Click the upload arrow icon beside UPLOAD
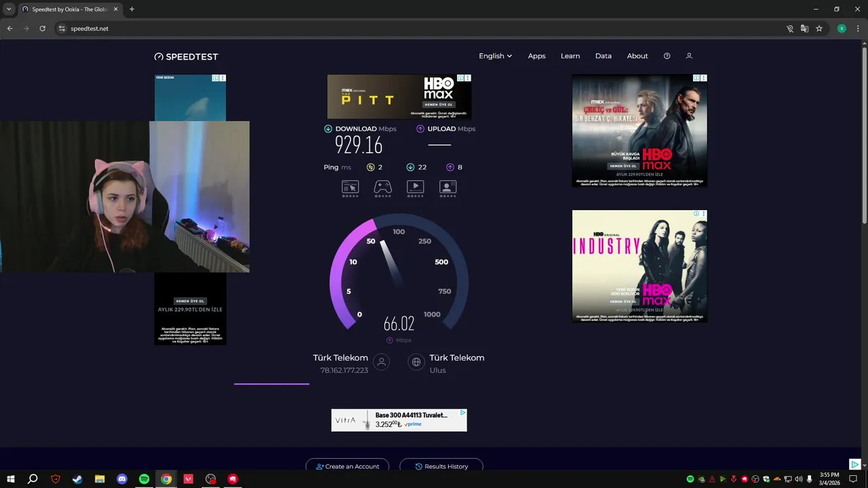The height and width of the screenshot is (488, 868). tap(420, 129)
